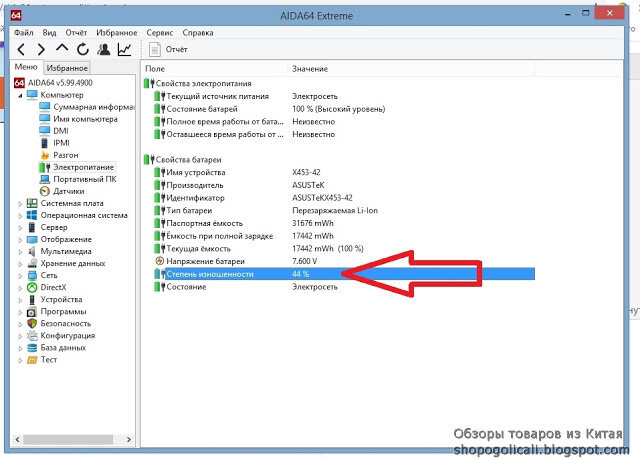
Task: Select the Степень изношенности row
Action: pyautogui.click(x=344, y=274)
